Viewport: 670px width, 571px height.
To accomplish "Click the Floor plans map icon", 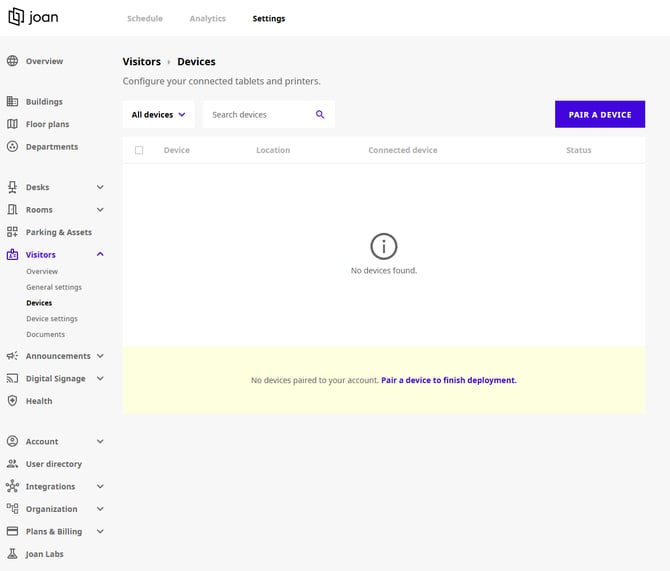I will click(x=12, y=124).
